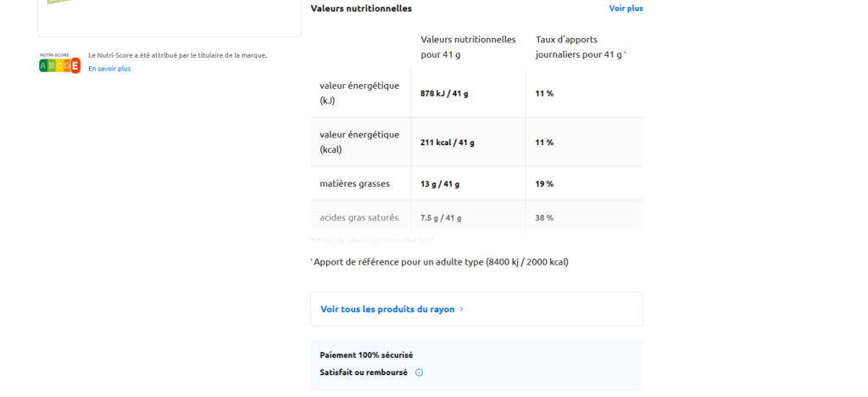Open Voir tous les produits du rayon

pyautogui.click(x=387, y=310)
